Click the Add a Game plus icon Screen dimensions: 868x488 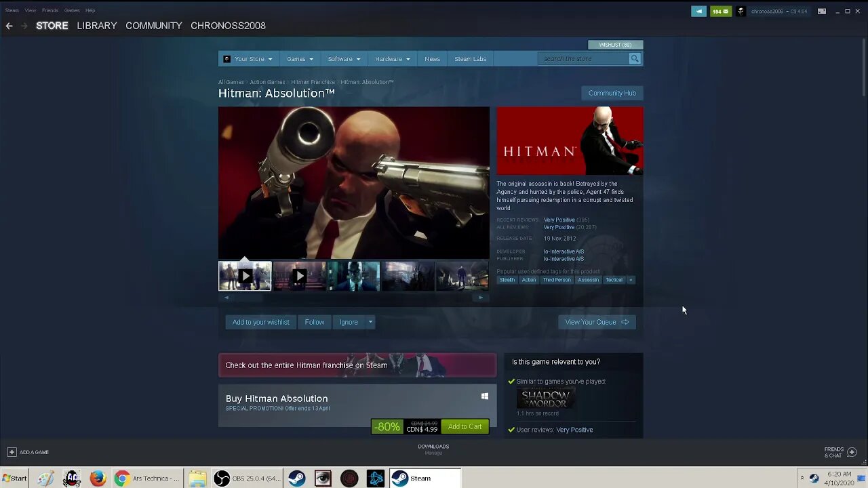click(x=12, y=452)
